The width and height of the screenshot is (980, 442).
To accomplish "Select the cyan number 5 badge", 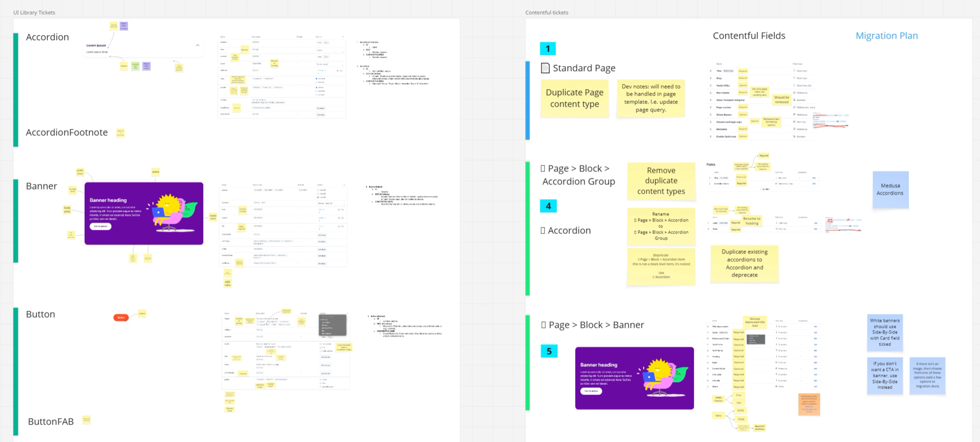I will pos(549,351).
